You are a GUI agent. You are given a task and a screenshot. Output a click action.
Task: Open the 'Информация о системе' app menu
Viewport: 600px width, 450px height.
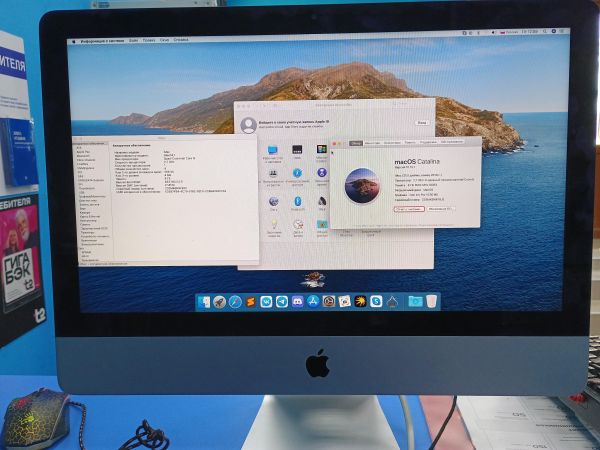point(102,41)
